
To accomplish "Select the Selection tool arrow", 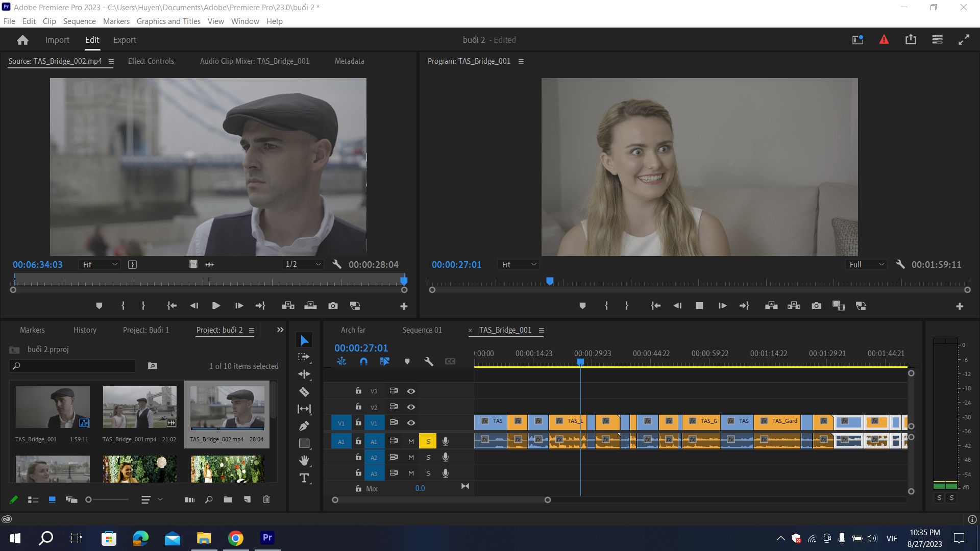I will 304,340.
